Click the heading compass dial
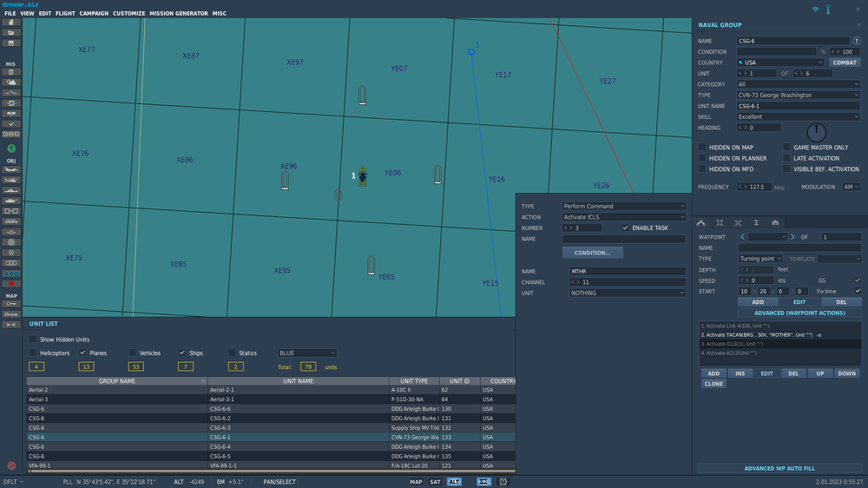The width and height of the screenshot is (868, 488). (x=816, y=132)
